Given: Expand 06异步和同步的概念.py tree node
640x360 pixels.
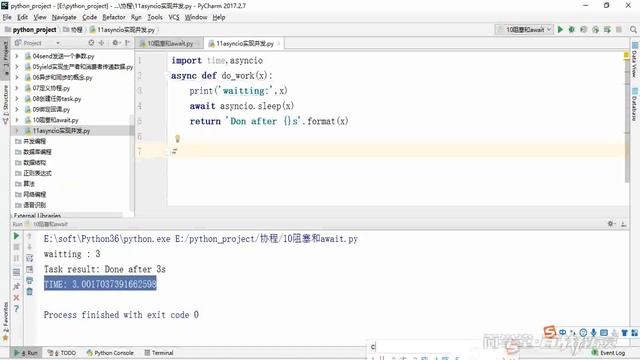Looking at the screenshot, I should coord(17,77).
